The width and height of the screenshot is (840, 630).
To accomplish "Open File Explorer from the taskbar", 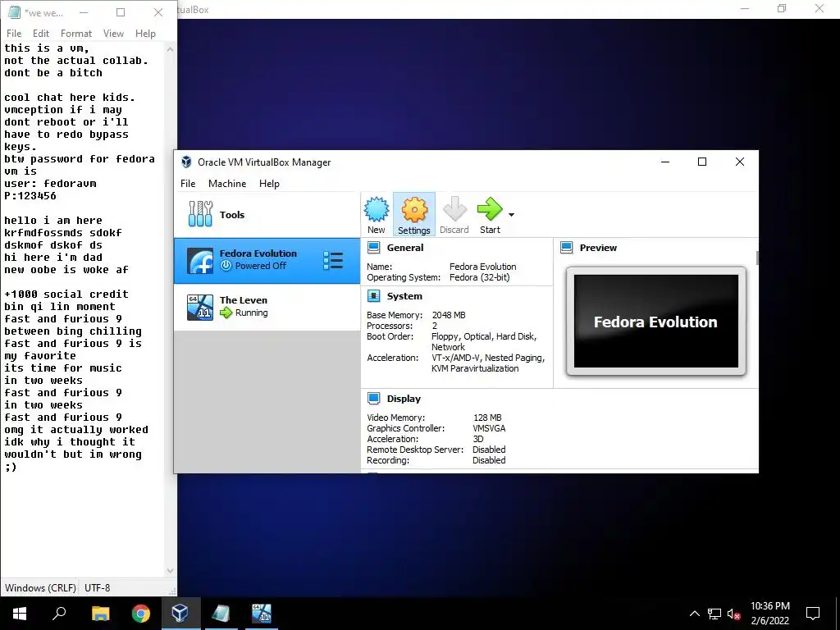I will coord(100,614).
